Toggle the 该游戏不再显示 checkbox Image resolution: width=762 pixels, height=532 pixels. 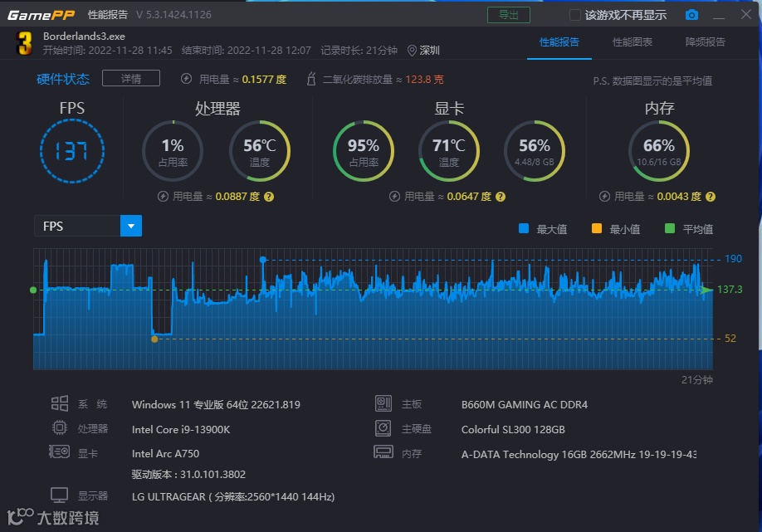[x=575, y=15]
